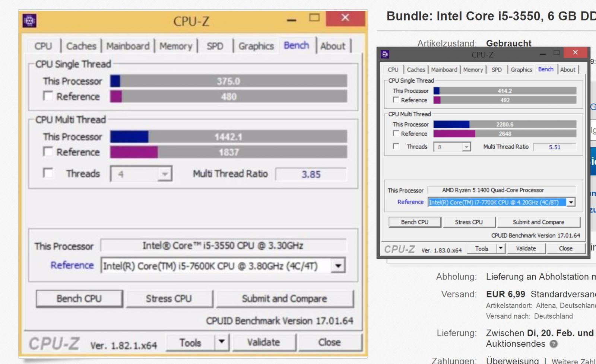This screenshot has width=596, height=364.
Task: Open About tab in large CPU-Z window
Action: click(x=333, y=46)
